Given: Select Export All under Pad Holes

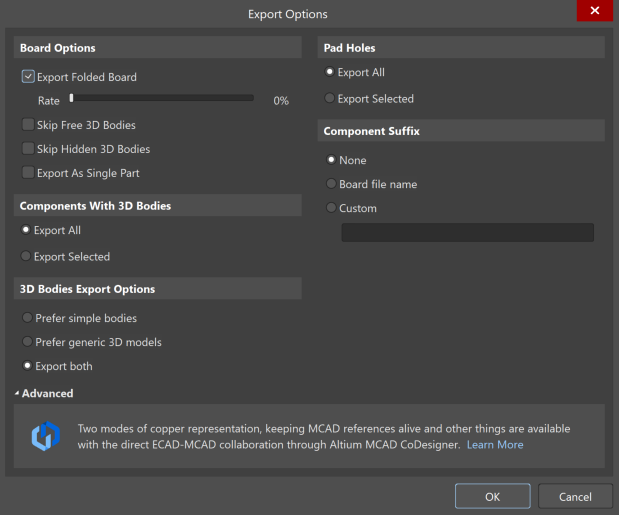Looking at the screenshot, I should 330,72.
